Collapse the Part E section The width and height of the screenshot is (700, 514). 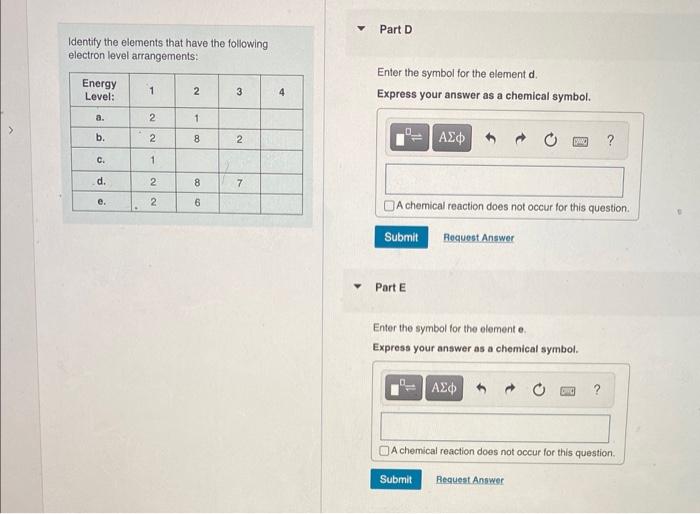pos(357,286)
